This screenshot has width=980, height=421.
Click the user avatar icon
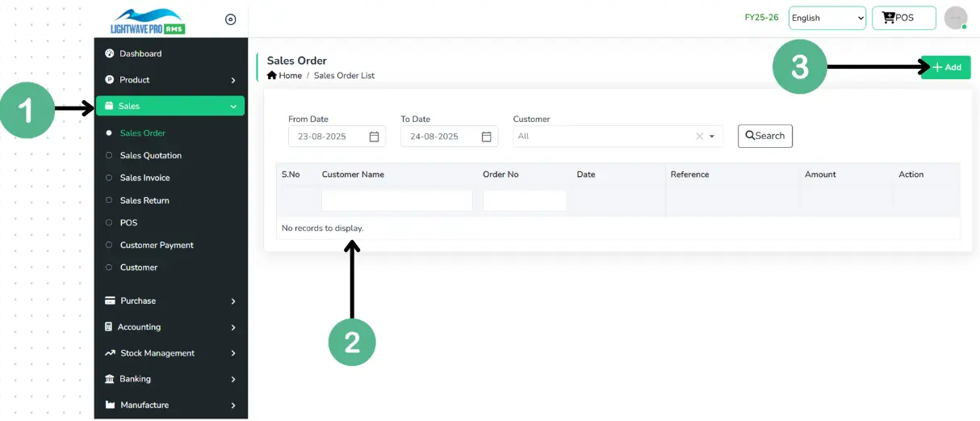point(955,18)
